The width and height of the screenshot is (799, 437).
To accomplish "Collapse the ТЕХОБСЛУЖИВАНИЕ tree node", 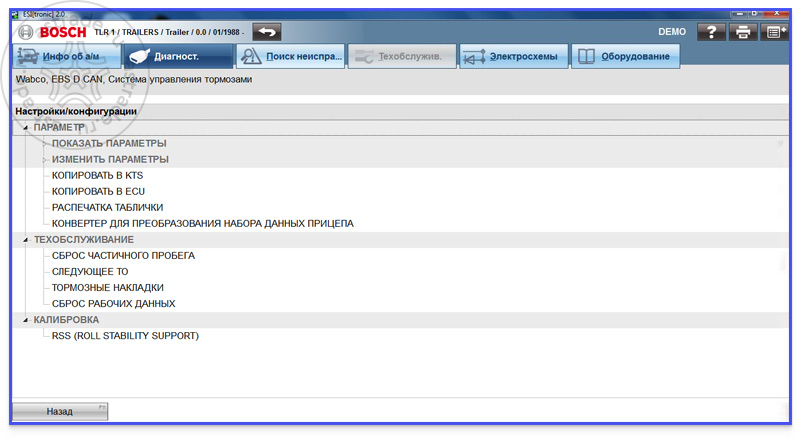I will click(25, 240).
